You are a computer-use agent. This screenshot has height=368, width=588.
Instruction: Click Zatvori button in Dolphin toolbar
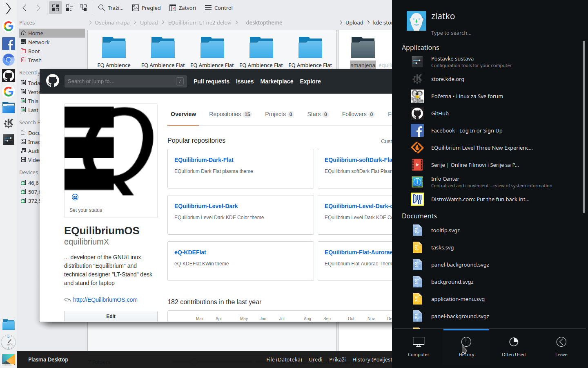[183, 8]
